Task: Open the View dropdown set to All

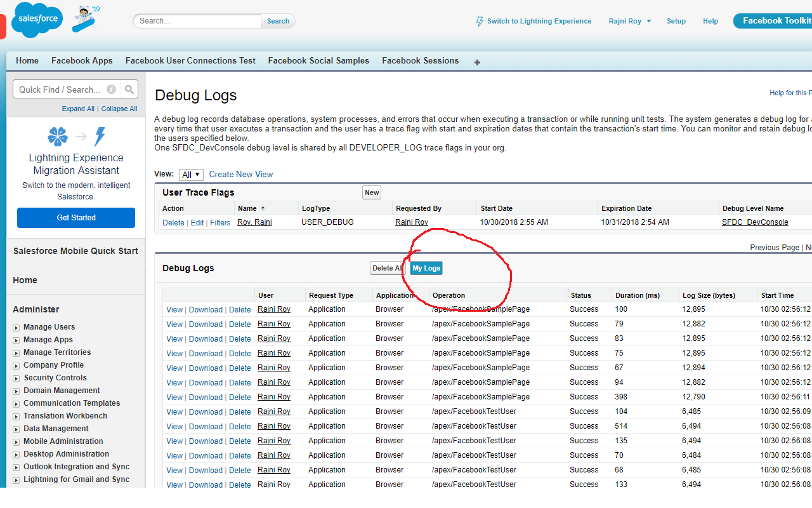Action: coord(190,174)
